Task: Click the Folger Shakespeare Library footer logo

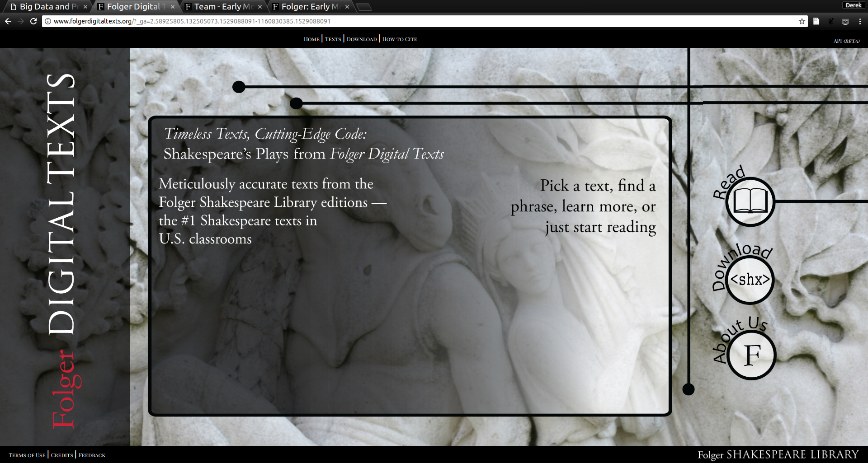Action: point(778,454)
